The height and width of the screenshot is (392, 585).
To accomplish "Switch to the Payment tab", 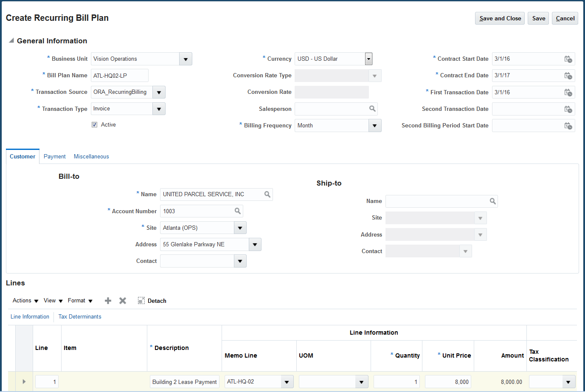I will click(54, 156).
